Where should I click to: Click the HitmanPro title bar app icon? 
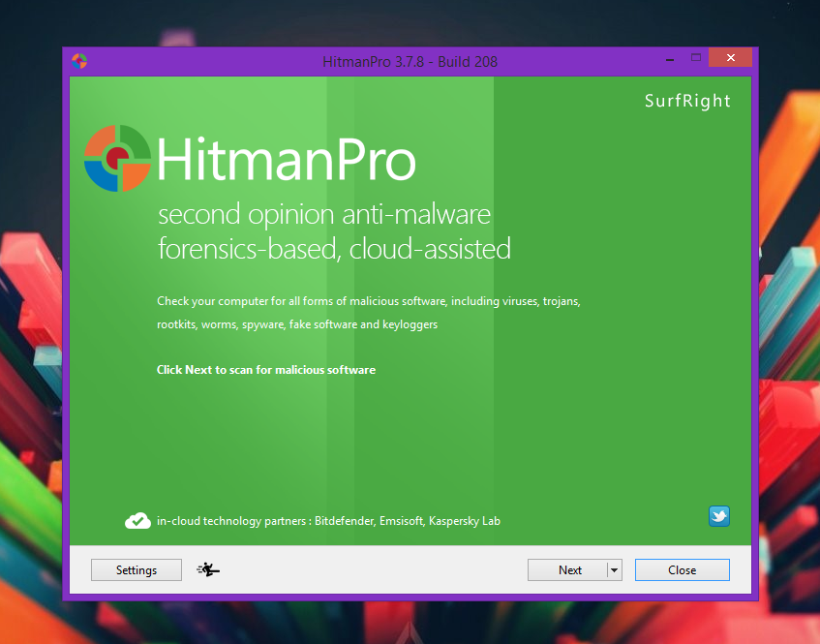coord(79,61)
